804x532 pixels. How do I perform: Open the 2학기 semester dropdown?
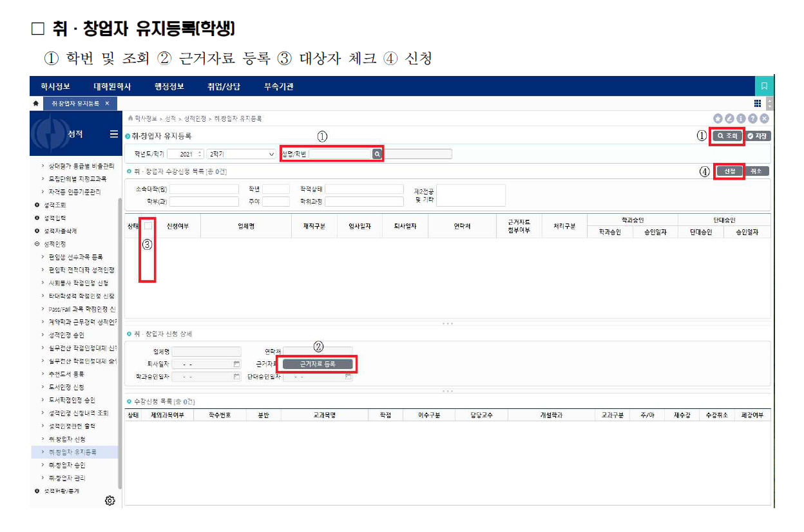(x=241, y=155)
